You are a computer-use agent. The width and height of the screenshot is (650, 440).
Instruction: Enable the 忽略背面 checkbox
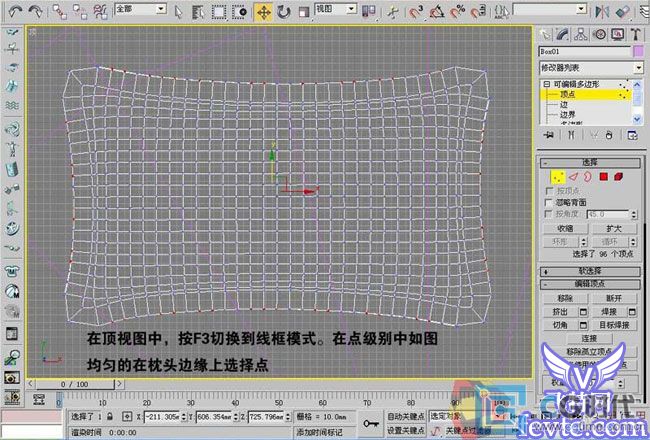[549, 202]
